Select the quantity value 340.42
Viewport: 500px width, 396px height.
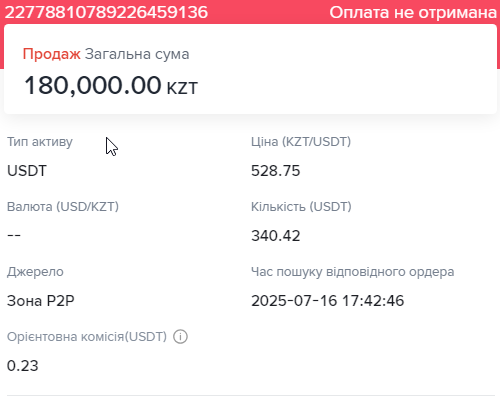[276, 236]
